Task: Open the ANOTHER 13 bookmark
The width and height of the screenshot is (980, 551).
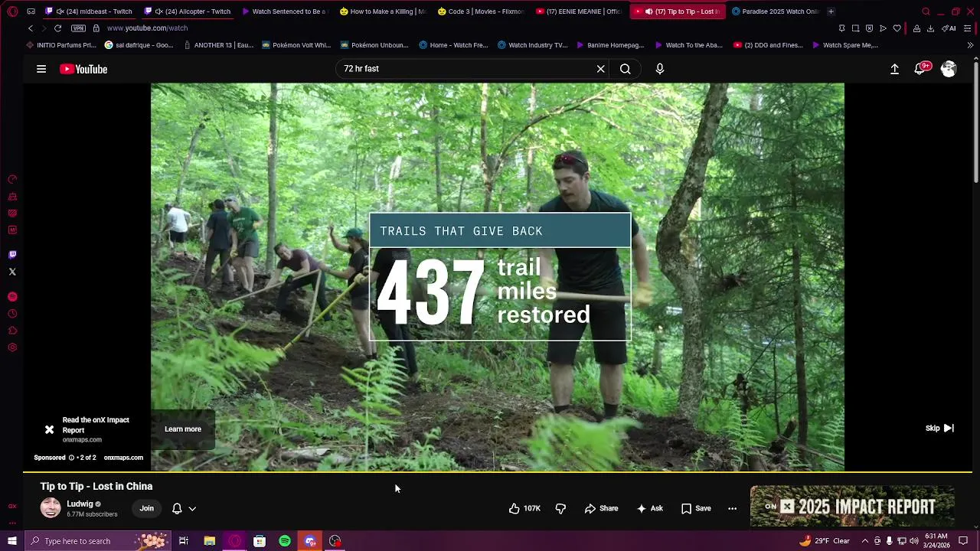Action: 219,45
